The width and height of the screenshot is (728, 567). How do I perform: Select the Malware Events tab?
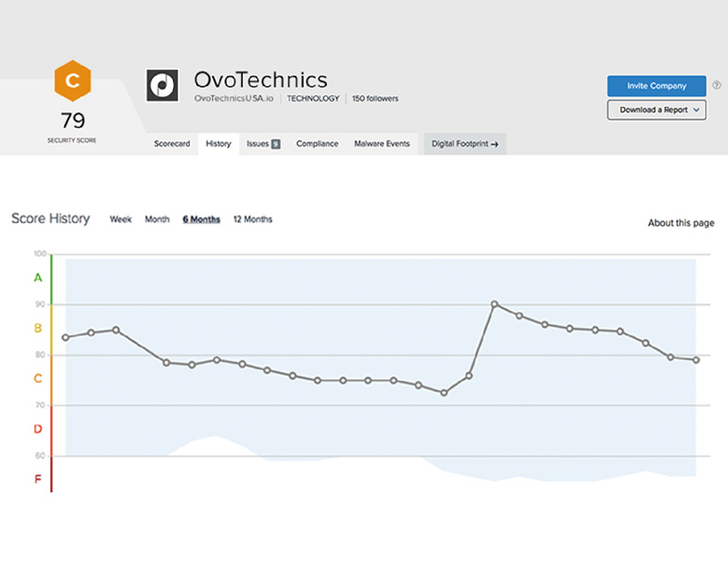point(382,145)
